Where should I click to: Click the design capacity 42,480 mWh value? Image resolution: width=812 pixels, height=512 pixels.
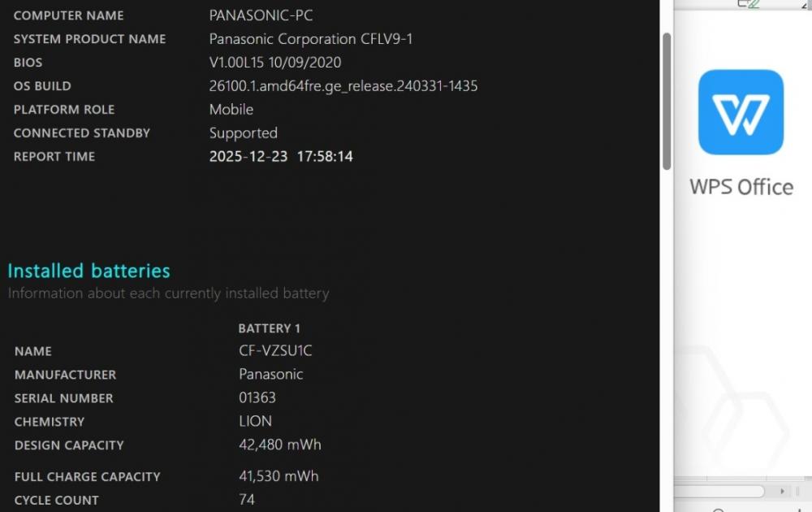click(x=279, y=445)
